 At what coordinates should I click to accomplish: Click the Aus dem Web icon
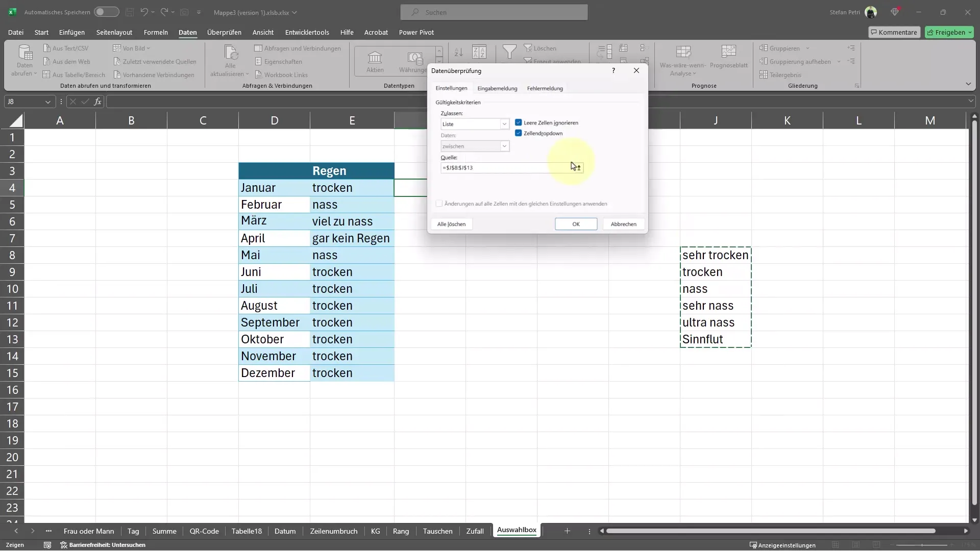46,61
